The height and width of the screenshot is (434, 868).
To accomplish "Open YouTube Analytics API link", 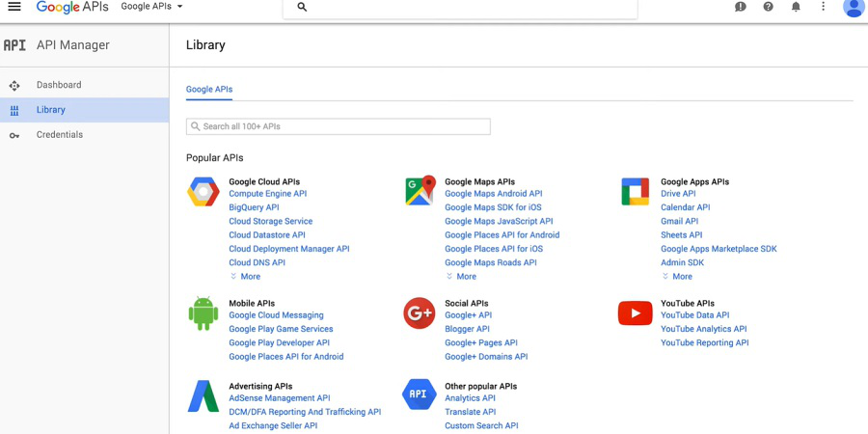I will point(704,330).
